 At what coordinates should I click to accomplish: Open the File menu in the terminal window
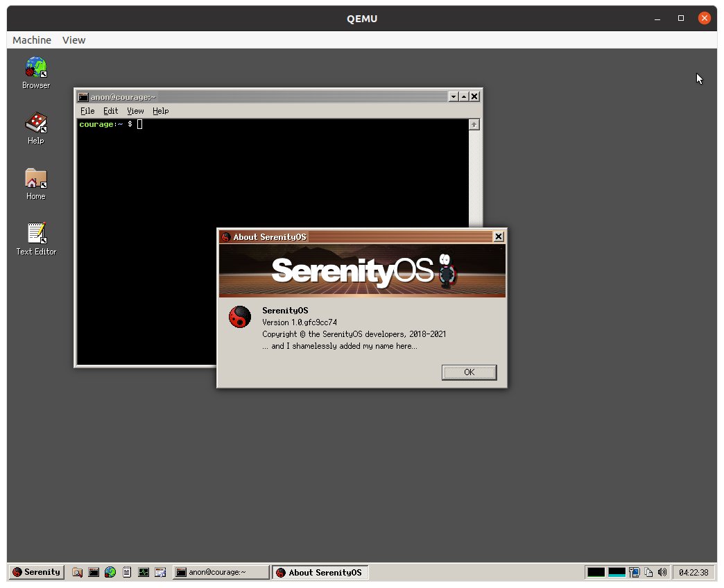(87, 111)
